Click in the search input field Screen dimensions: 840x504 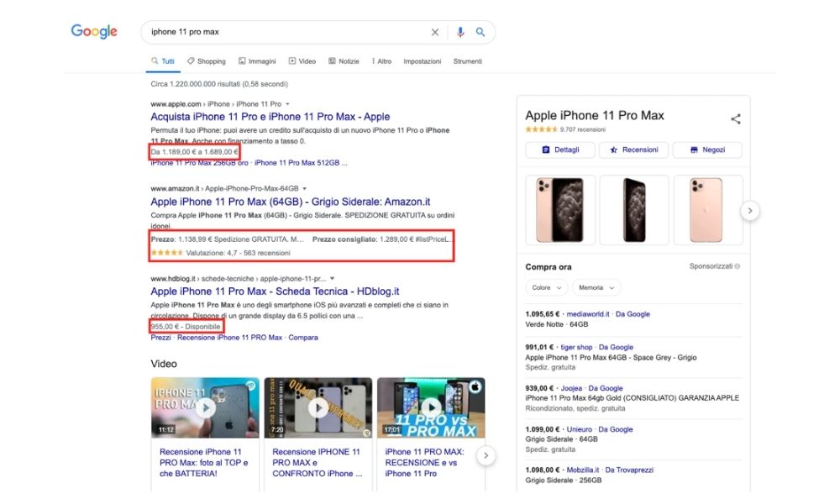pyautogui.click(x=286, y=32)
